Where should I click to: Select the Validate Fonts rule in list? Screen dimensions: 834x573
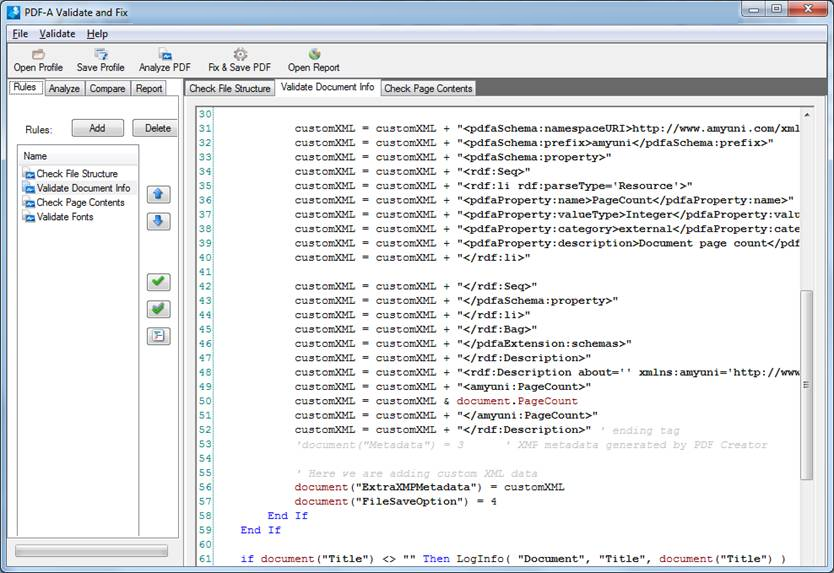[x=65, y=217]
